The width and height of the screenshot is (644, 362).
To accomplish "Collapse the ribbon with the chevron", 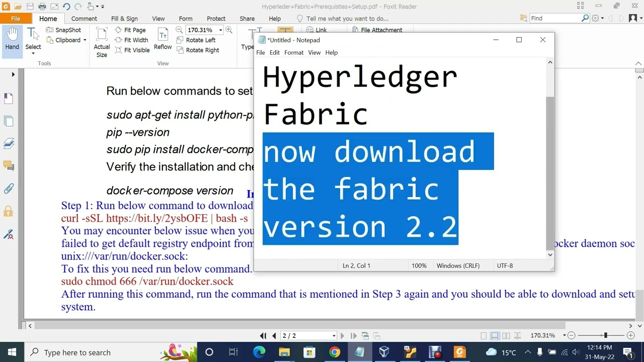I will pyautogui.click(x=639, y=64).
